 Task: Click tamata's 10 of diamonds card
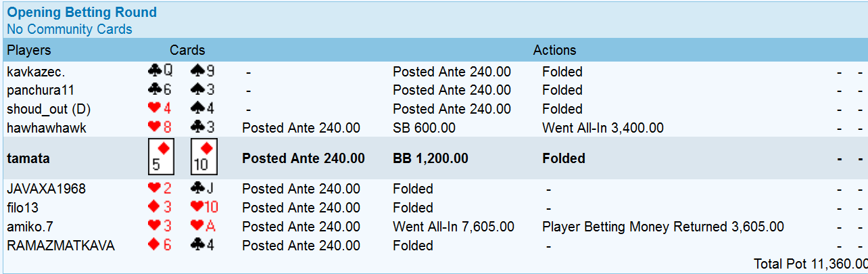pos(203,158)
